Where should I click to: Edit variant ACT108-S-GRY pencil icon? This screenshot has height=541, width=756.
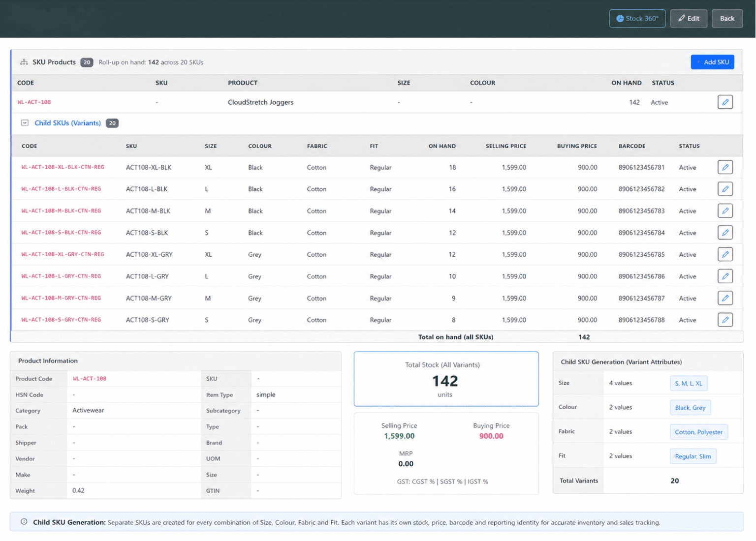pyautogui.click(x=725, y=320)
